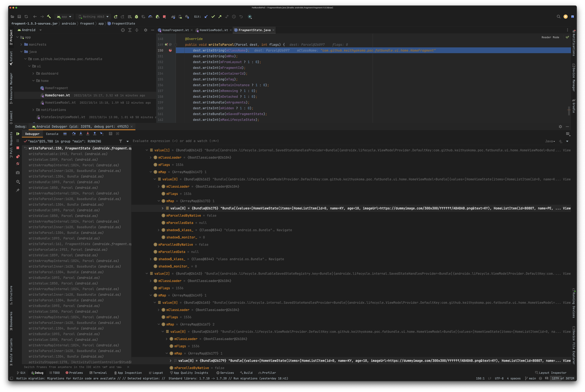Click the Step Over debugger icon
This screenshot has height=392, width=585.
coord(74,134)
